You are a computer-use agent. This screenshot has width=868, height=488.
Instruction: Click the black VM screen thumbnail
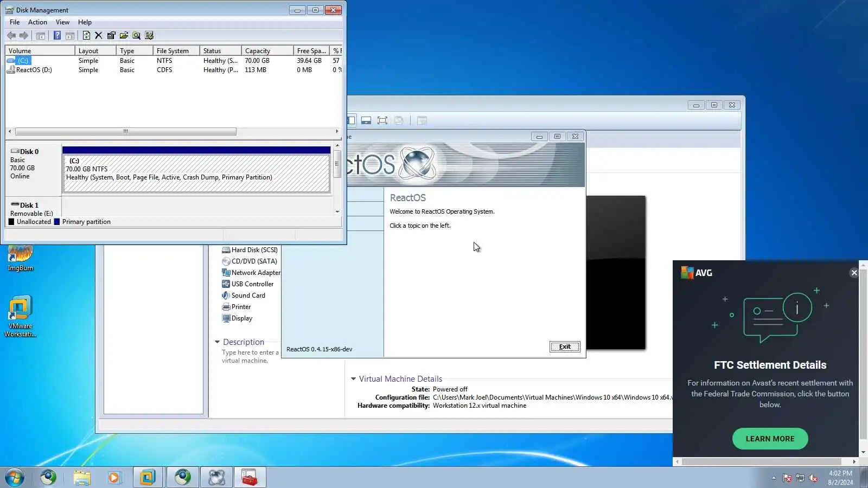616,273
